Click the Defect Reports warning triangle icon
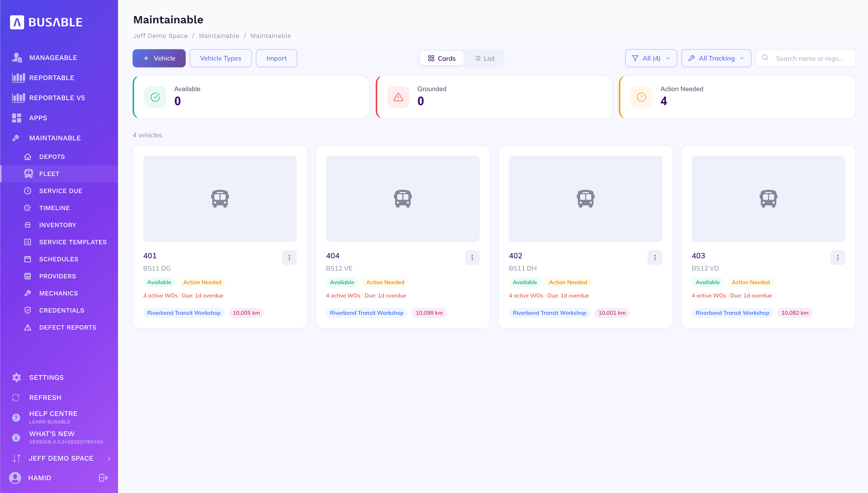This screenshot has width=868, height=493. point(28,327)
